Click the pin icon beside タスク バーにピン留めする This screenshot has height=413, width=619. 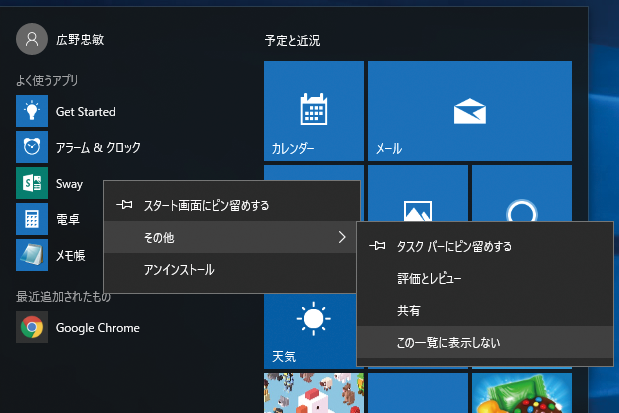tap(377, 246)
